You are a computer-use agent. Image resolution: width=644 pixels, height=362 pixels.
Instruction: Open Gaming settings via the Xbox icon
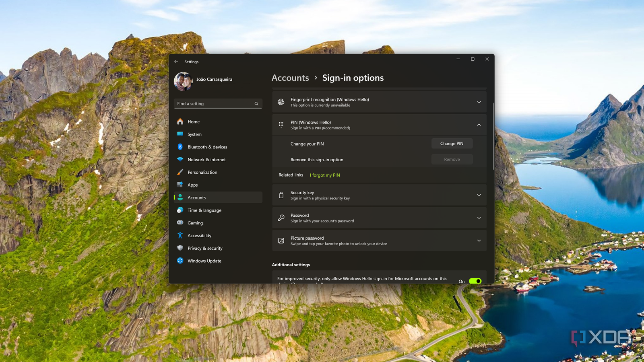coord(180,223)
